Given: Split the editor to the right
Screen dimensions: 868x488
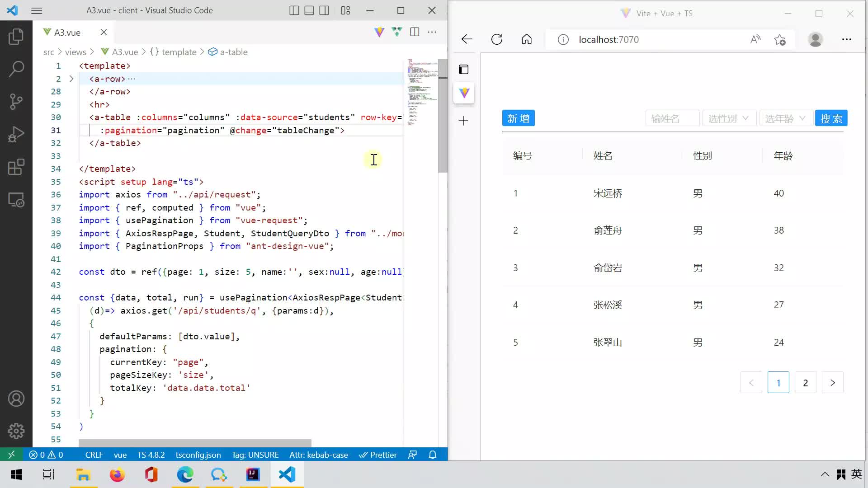Looking at the screenshot, I should click(415, 32).
